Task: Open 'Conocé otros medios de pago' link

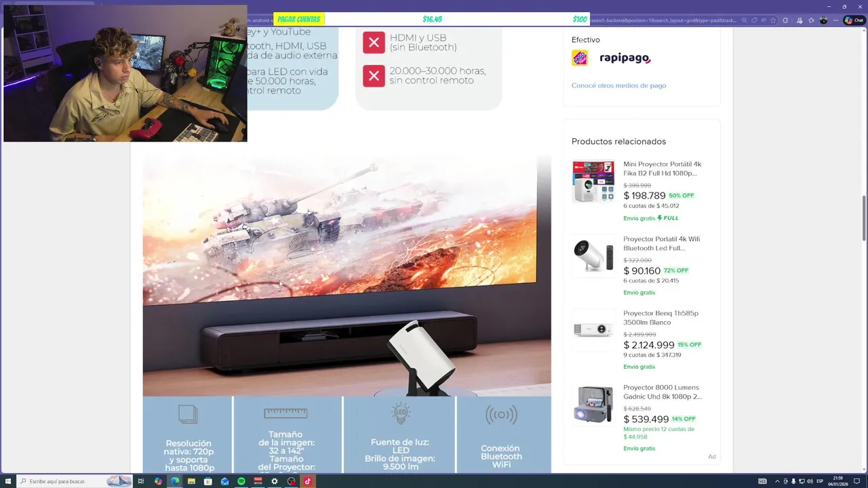Action: pyautogui.click(x=618, y=85)
